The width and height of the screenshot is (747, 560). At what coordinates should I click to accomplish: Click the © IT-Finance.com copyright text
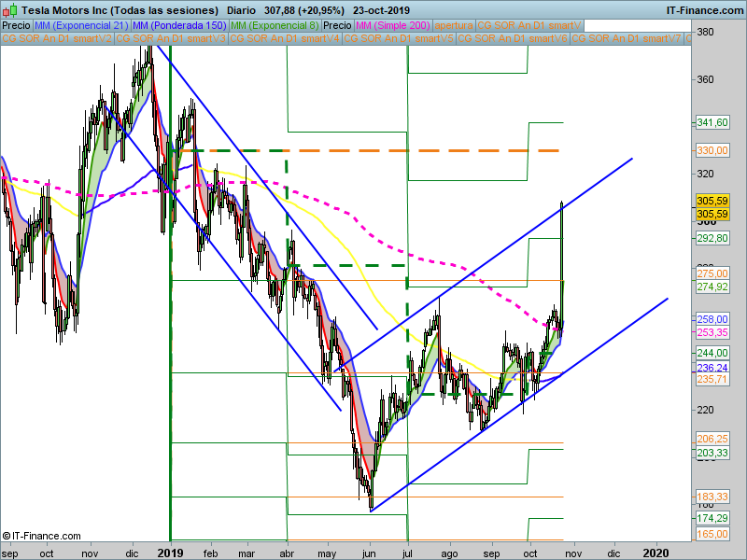pos(41,536)
